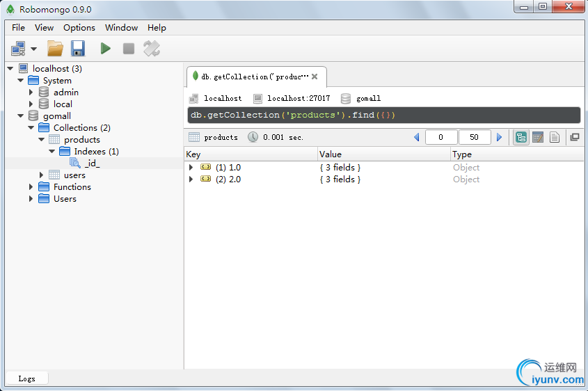Click the Type column header
This screenshot has width=588, height=391.
coord(517,154)
